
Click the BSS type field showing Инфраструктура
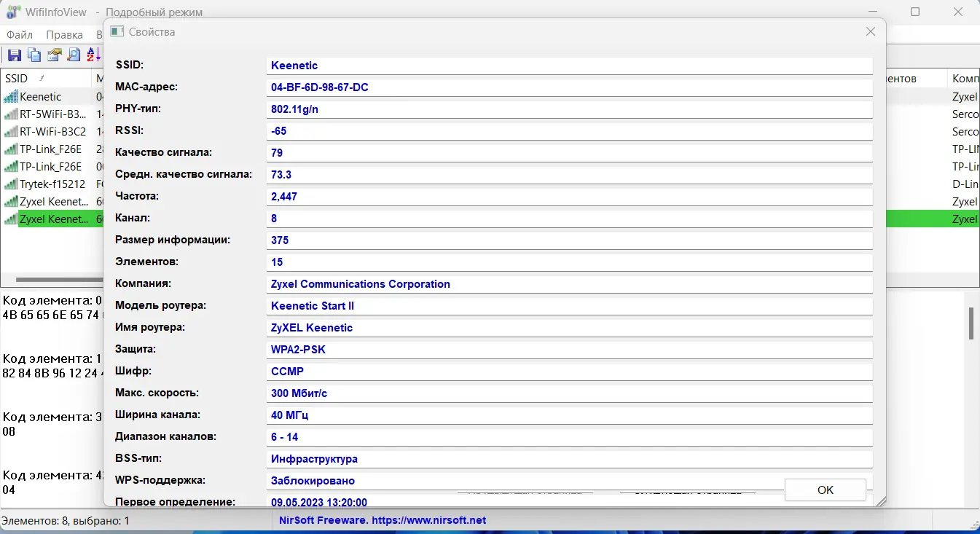click(570, 459)
